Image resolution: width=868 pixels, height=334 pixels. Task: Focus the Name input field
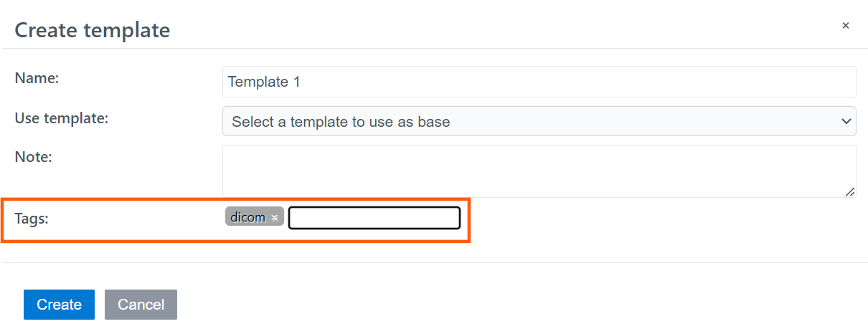coord(539,82)
